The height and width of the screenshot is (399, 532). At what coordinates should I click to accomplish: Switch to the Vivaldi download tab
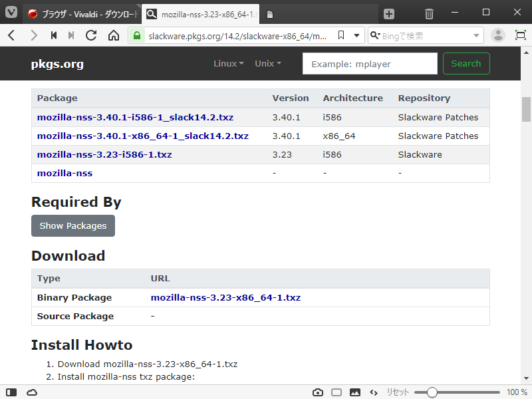click(x=82, y=14)
